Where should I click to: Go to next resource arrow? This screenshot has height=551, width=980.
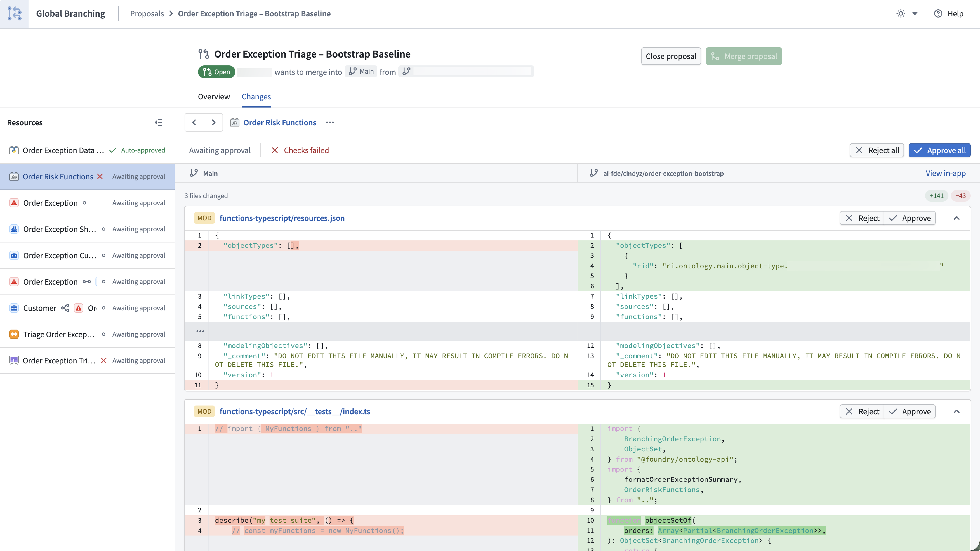(213, 123)
